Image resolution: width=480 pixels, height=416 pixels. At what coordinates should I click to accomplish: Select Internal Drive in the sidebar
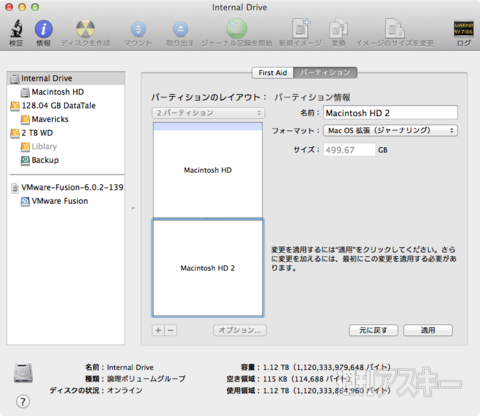pyautogui.click(x=66, y=78)
